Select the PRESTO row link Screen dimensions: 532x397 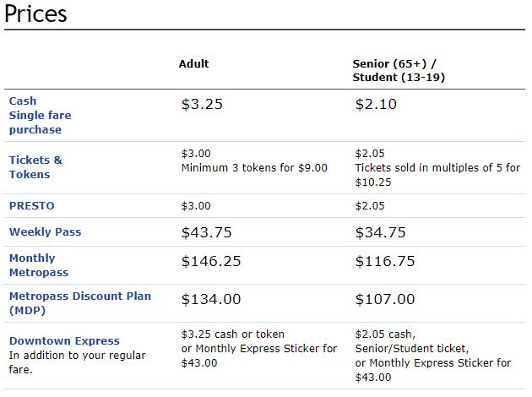[33, 205]
